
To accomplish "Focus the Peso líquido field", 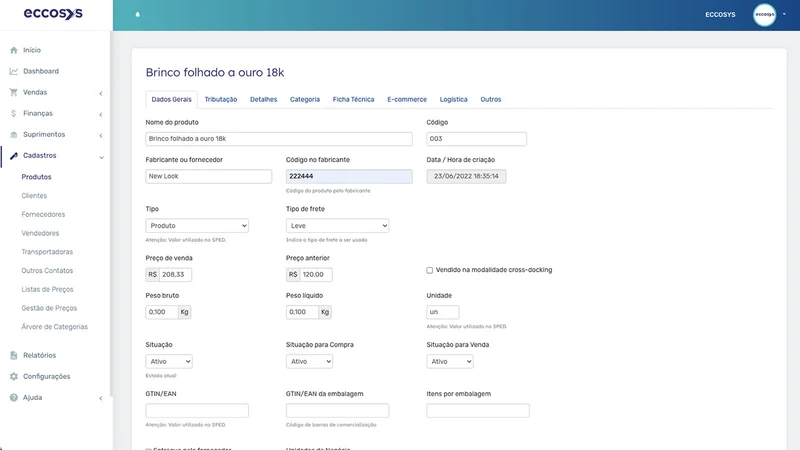I will click(x=302, y=312).
